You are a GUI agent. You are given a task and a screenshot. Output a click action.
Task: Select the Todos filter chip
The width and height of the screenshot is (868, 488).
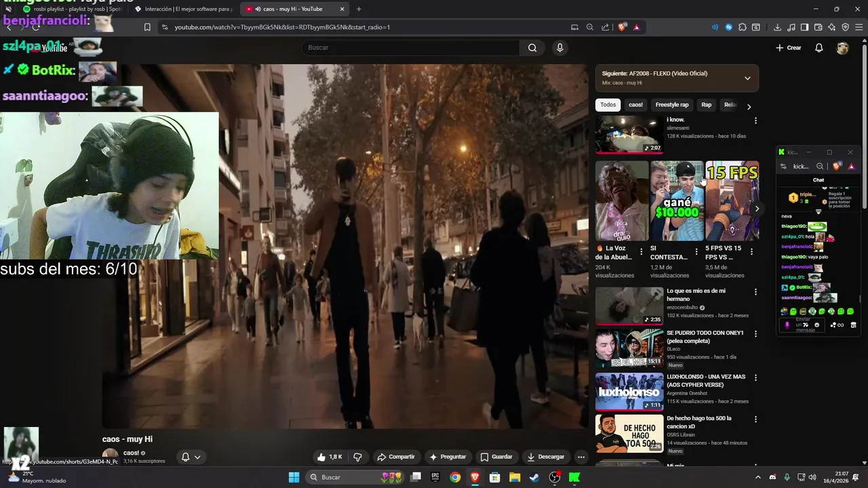608,105
